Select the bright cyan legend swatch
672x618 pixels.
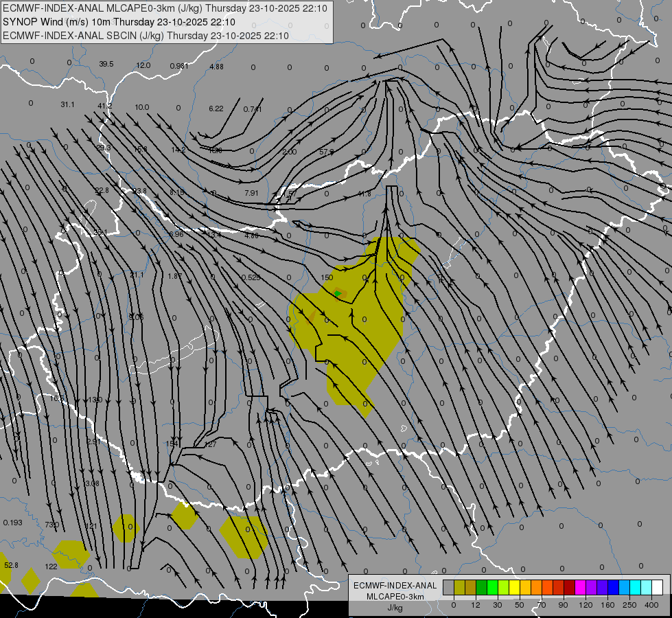635,588
